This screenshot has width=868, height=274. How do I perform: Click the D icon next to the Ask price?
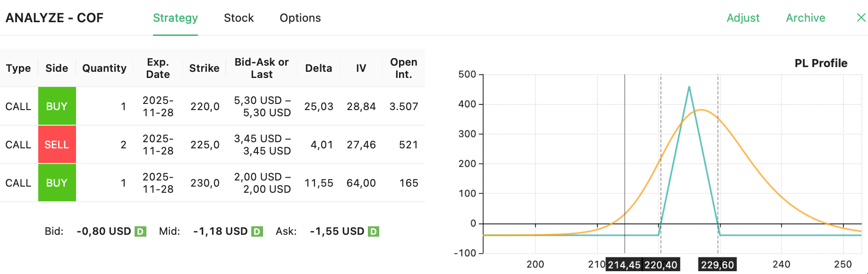pos(373,231)
